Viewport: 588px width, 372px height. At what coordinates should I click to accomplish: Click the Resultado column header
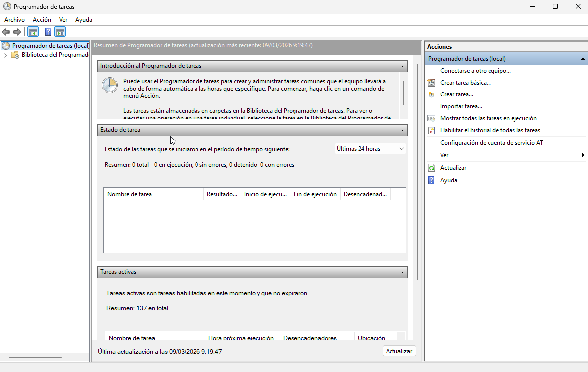pyautogui.click(x=222, y=194)
